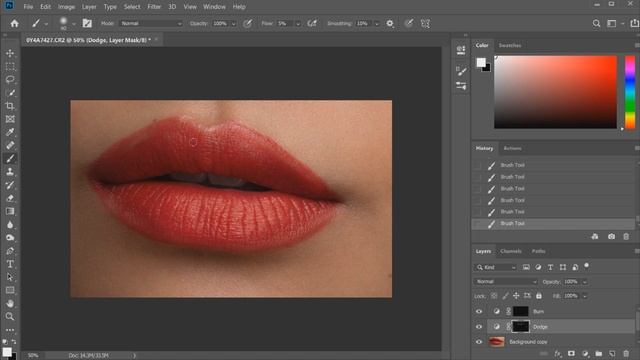Lock transparent pixels in Layers panel
Image resolution: width=640 pixels, height=360 pixels.
click(x=494, y=296)
